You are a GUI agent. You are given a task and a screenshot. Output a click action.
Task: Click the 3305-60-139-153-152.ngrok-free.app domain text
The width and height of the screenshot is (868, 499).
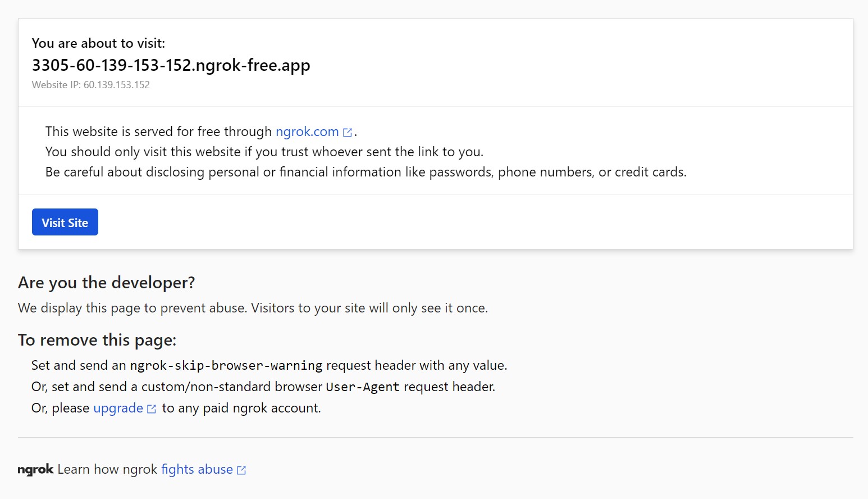[x=171, y=65]
